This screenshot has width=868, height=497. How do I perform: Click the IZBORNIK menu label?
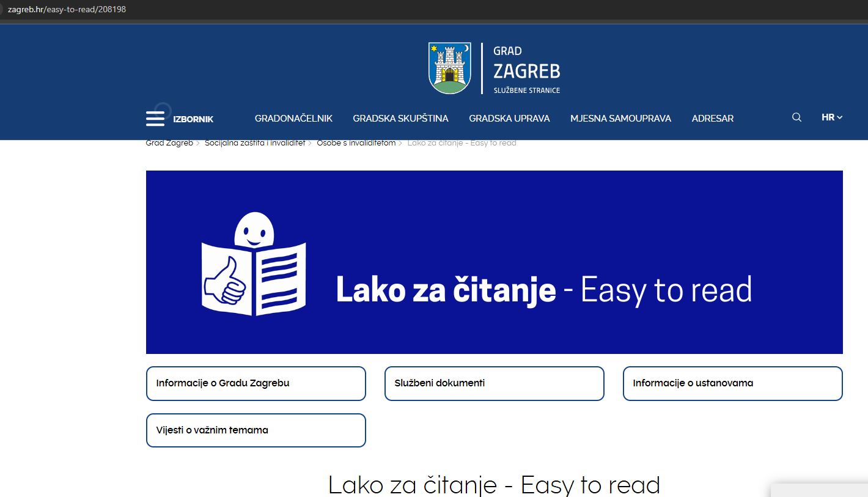pos(193,119)
